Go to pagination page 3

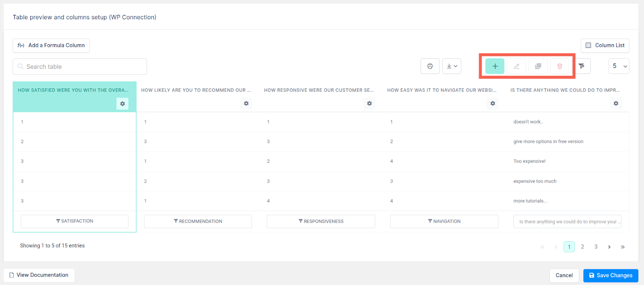tap(596, 247)
